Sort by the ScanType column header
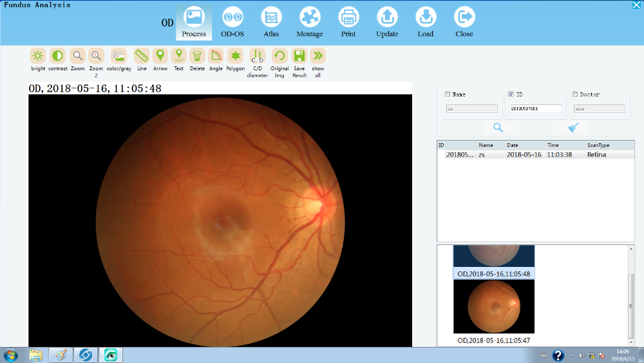This screenshot has width=644, height=363. 598,145
